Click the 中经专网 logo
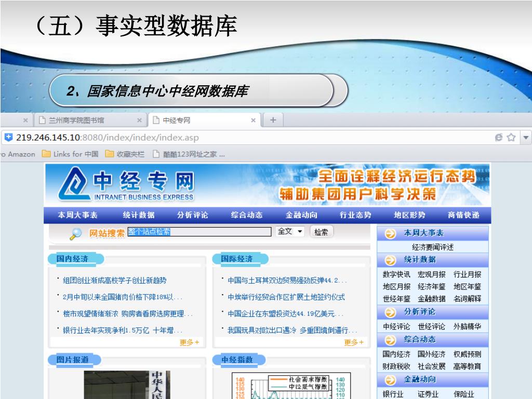532x399 pixels. point(126,184)
